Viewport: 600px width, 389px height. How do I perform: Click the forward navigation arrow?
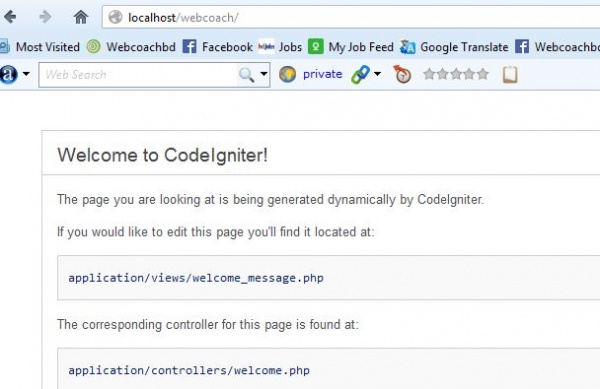pyautogui.click(x=45, y=17)
